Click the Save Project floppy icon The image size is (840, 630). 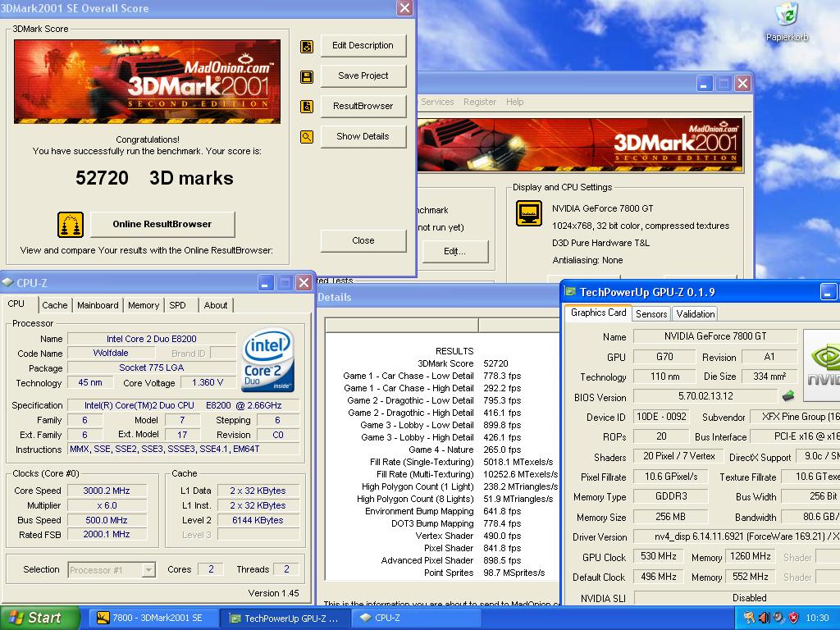[307, 76]
